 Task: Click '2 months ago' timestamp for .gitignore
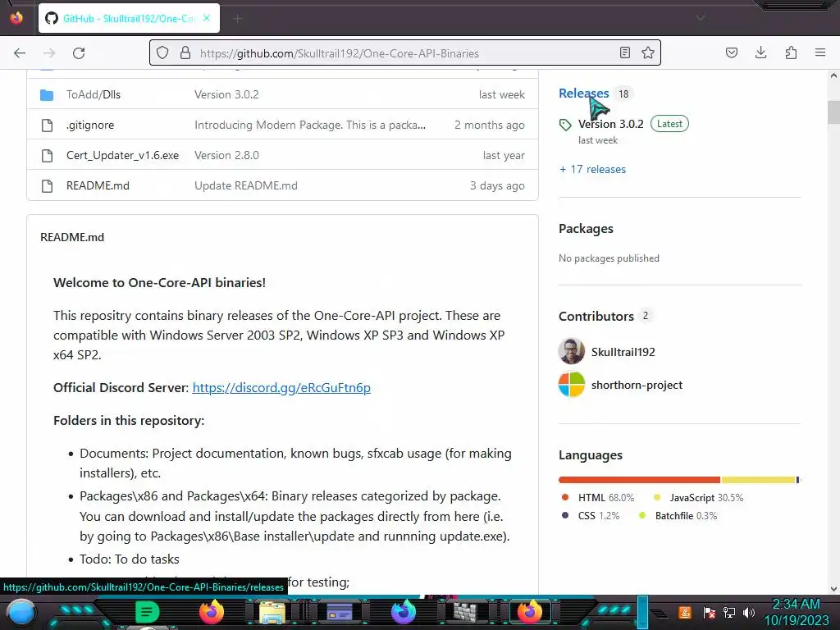point(490,126)
